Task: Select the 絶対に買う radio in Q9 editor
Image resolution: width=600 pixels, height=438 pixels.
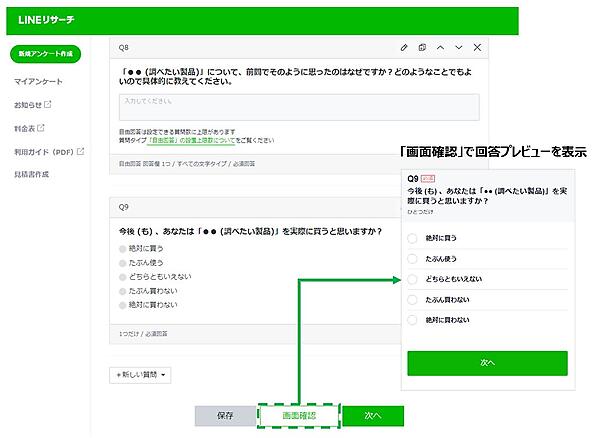Action: point(123,247)
